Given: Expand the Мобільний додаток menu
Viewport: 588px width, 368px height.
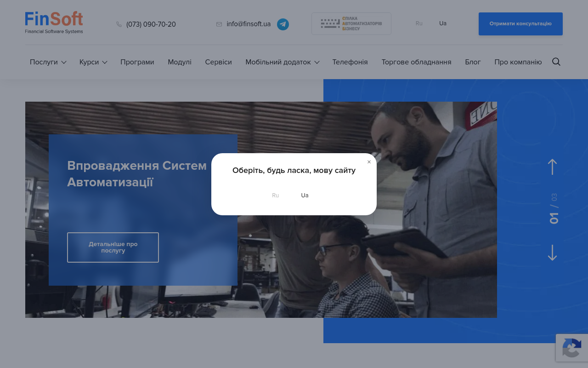Looking at the screenshot, I should (283, 62).
